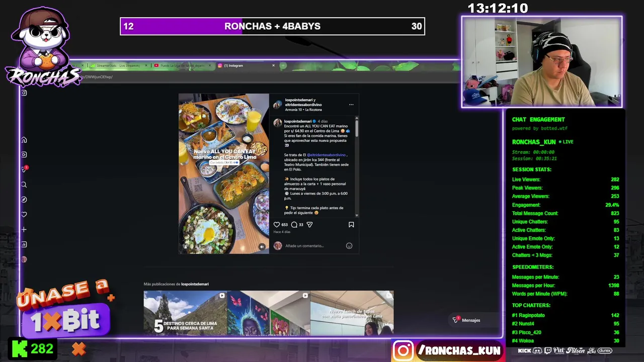This screenshot has height=362, width=644.
Task: Open profile avatar at the sidebar bottom
Action: 24,259
